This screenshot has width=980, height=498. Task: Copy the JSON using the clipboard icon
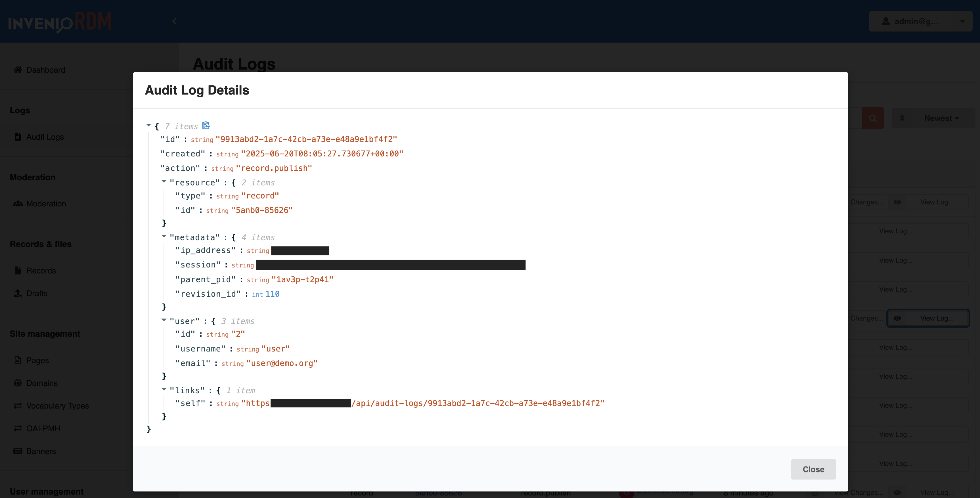[206, 125]
